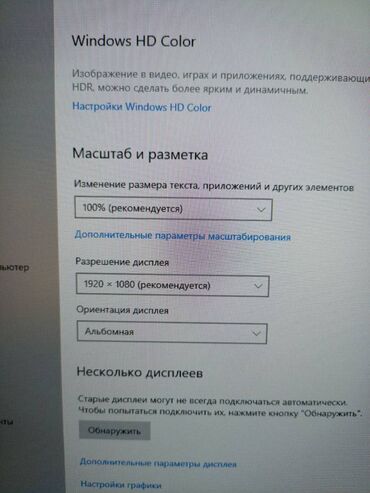Open the 1920 × 1080 resolution dropdown
370x493 pixels.
click(x=172, y=285)
